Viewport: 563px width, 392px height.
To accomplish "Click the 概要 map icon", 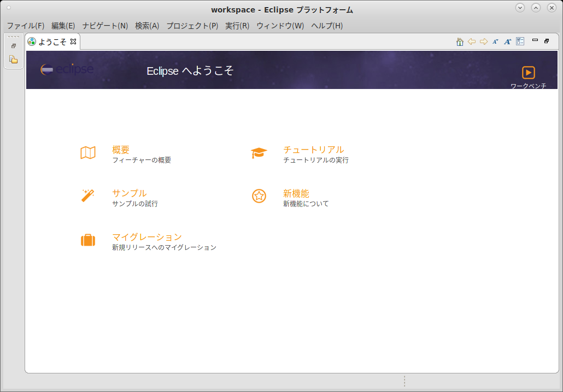I will pos(88,153).
